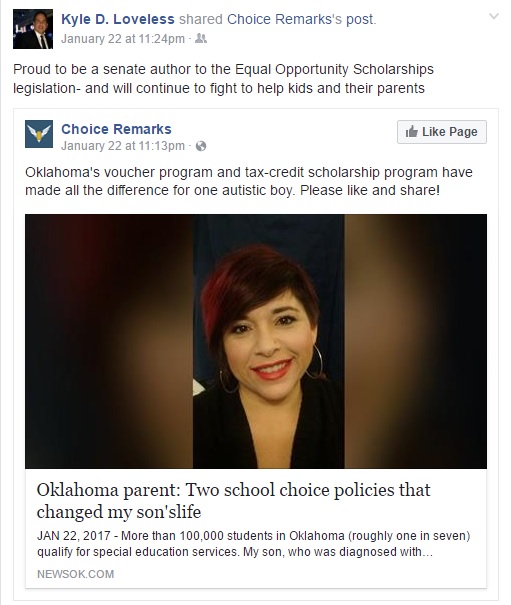Click the Equal Opportunity Scholarships post text
Screen dimensions: 511x605
click(x=223, y=79)
